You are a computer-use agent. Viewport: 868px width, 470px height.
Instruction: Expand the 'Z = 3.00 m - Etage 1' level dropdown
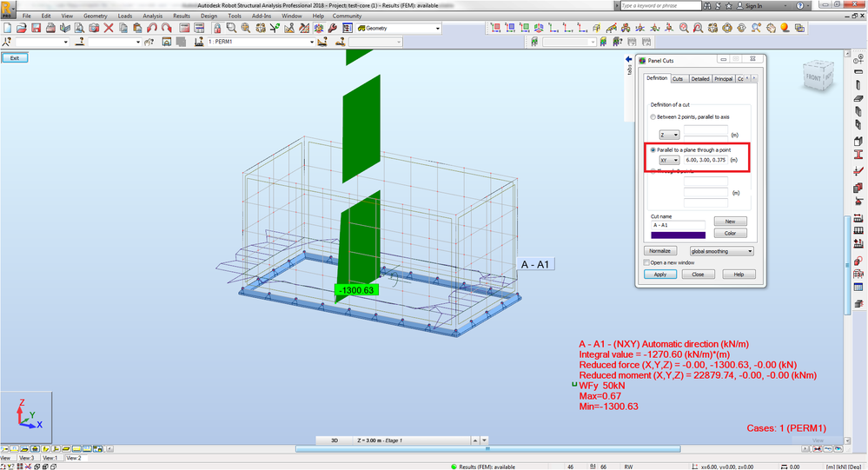pos(484,440)
